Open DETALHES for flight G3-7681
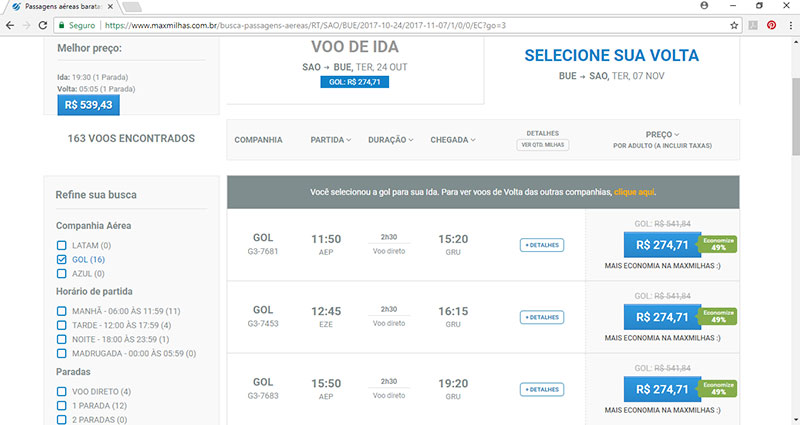 (x=542, y=245)
